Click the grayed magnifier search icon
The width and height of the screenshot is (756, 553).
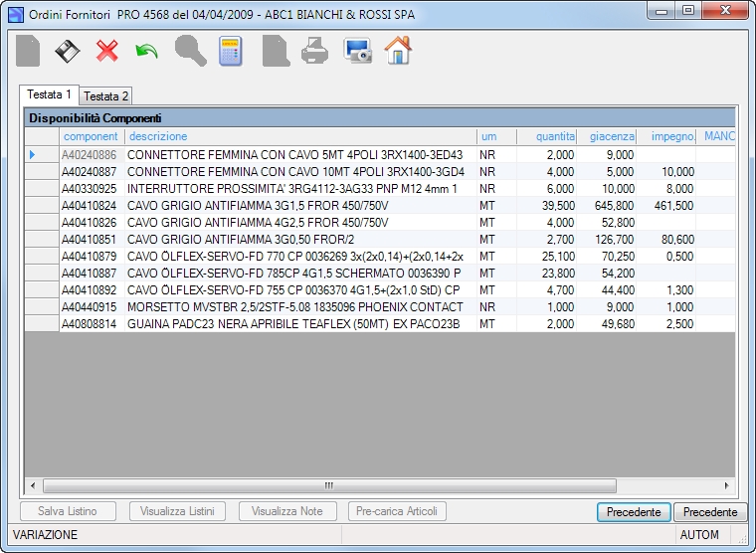[x=190, y=50]
